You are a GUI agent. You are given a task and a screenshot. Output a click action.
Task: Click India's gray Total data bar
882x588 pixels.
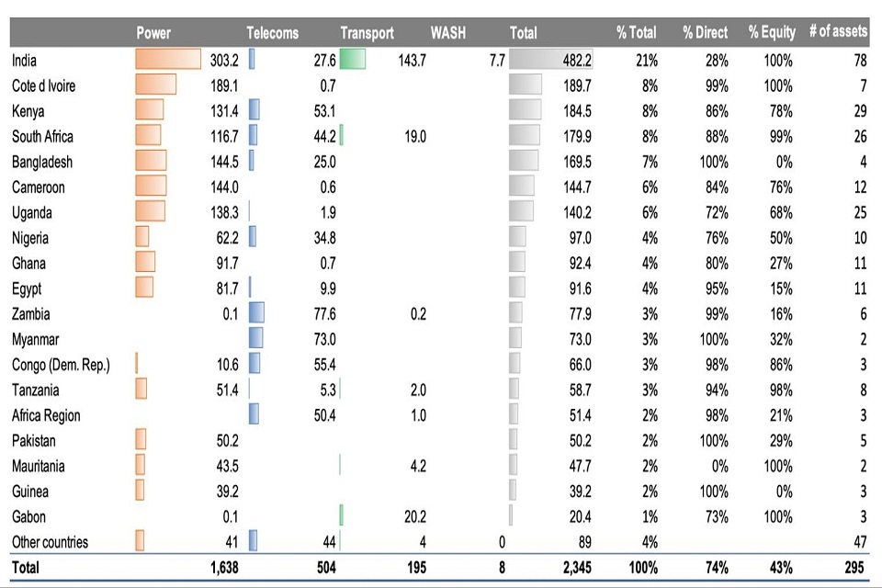(551, 61)
